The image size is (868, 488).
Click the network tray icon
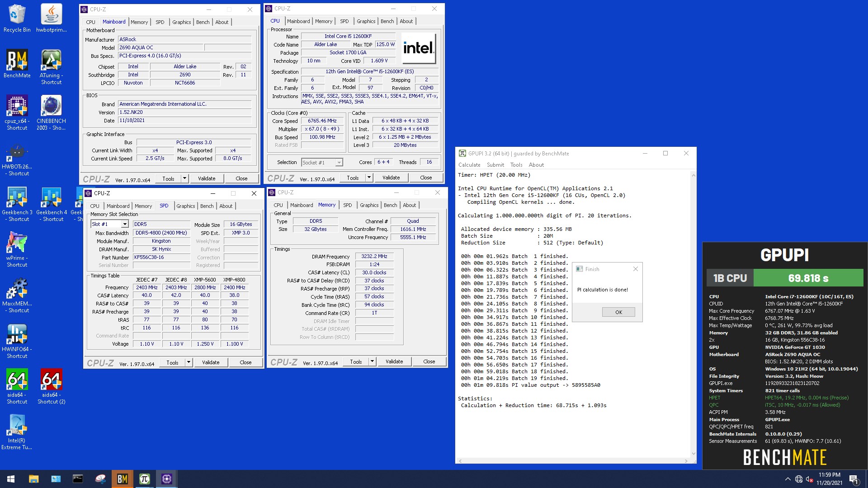[x=799, y=479]
